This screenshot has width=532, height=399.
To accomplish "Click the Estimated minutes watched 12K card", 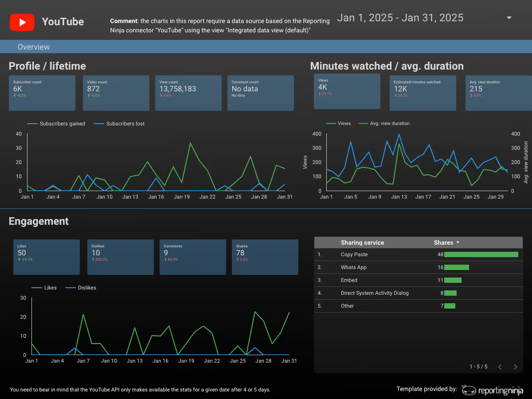I will click(422, 93).
